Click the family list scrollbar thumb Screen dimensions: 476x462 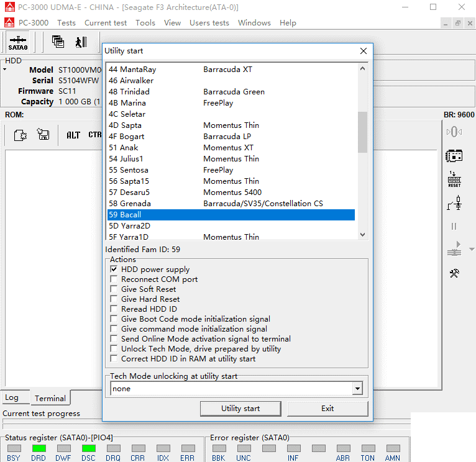pos(362,132)
